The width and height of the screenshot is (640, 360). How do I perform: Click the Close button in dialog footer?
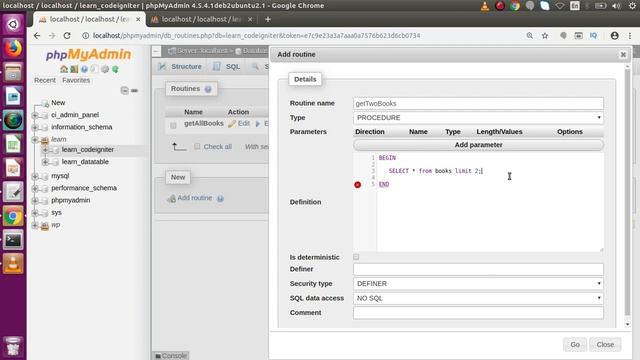(x=605, y=344)
